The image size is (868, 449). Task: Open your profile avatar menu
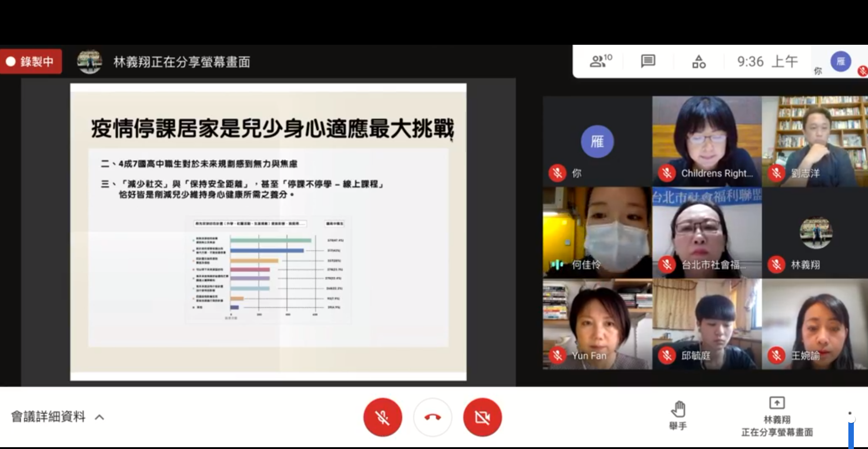tap(840, 62)
